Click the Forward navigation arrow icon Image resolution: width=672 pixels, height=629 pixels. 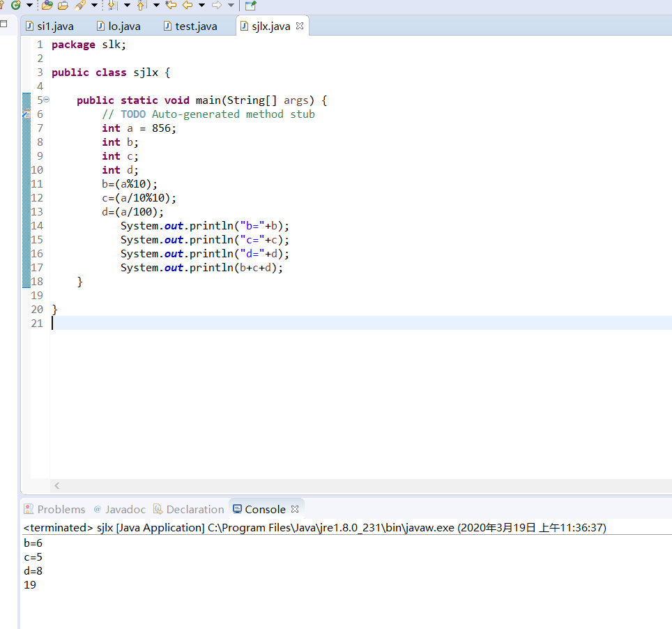tap(217, 5)
